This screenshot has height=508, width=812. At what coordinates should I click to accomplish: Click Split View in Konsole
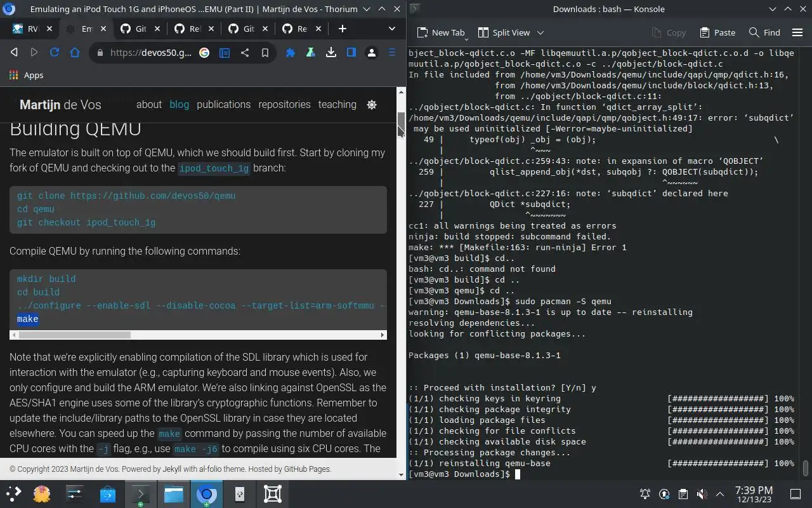pyautogui.click(x=503, y=32)
